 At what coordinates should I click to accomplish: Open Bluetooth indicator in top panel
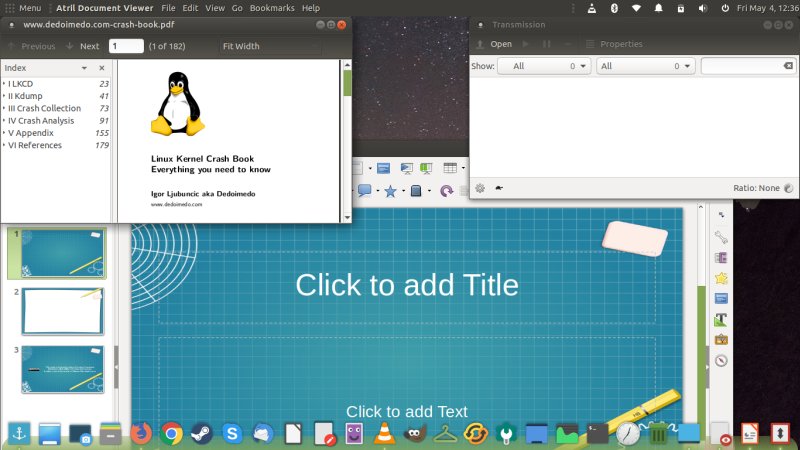tap(614, 8)
